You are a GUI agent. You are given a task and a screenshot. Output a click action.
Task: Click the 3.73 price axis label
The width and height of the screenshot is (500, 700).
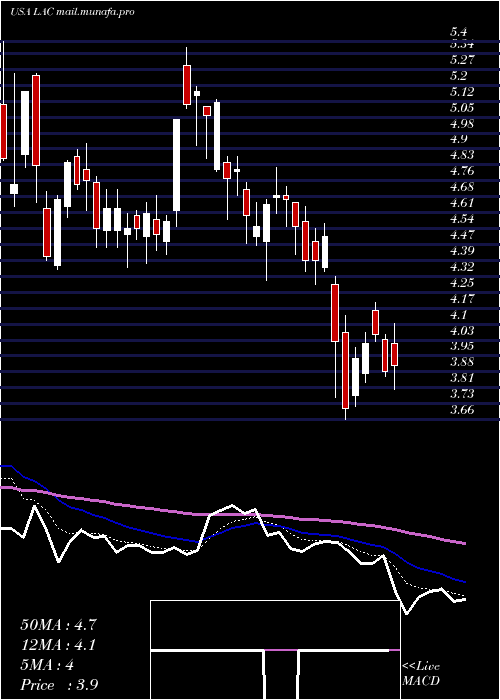(462, 394)
